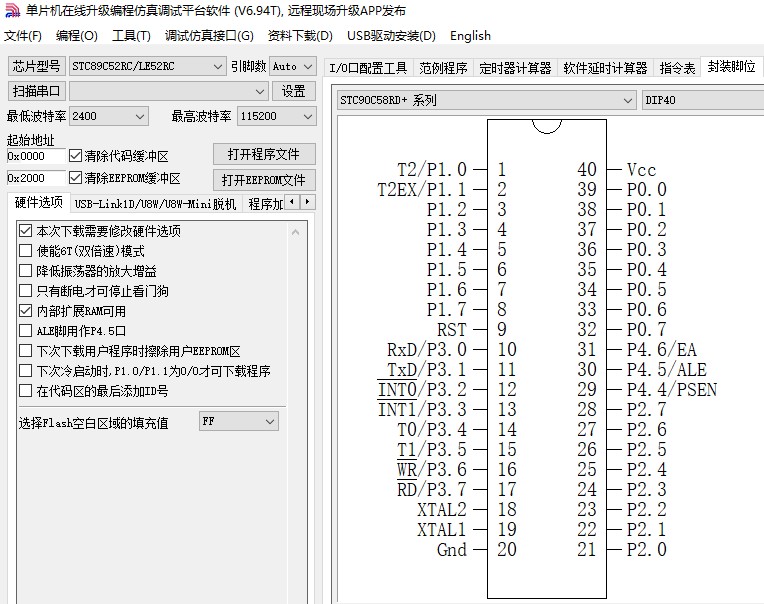Select the partially hidden 程序加 tab
Screen dimensions: 764x604
[265, 204]
